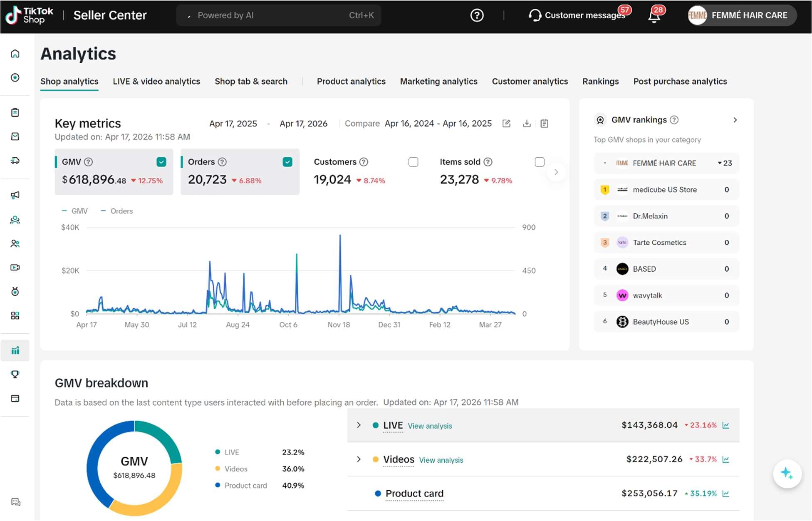Click the Orders info tooltip icon

click(x=222, y=162)
